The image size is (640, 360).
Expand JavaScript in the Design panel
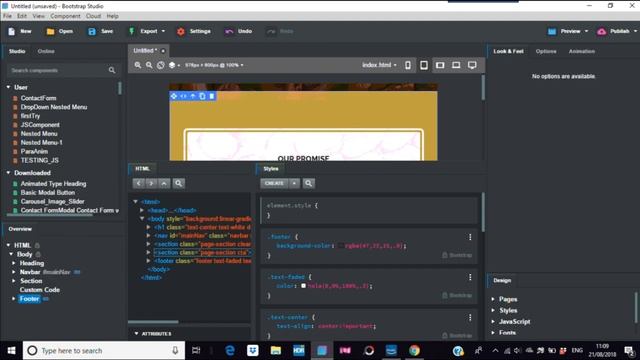[493, 322]
